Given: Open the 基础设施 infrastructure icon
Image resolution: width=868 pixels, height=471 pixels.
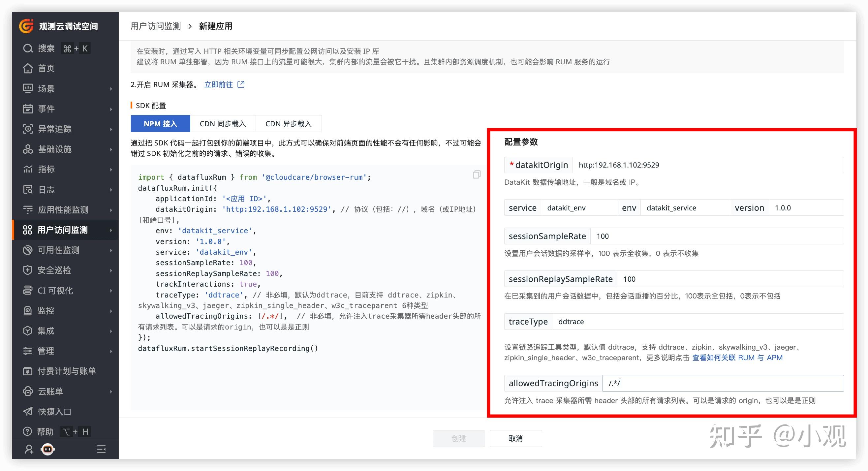Looking at the screenshot, I should pos(28,149).
